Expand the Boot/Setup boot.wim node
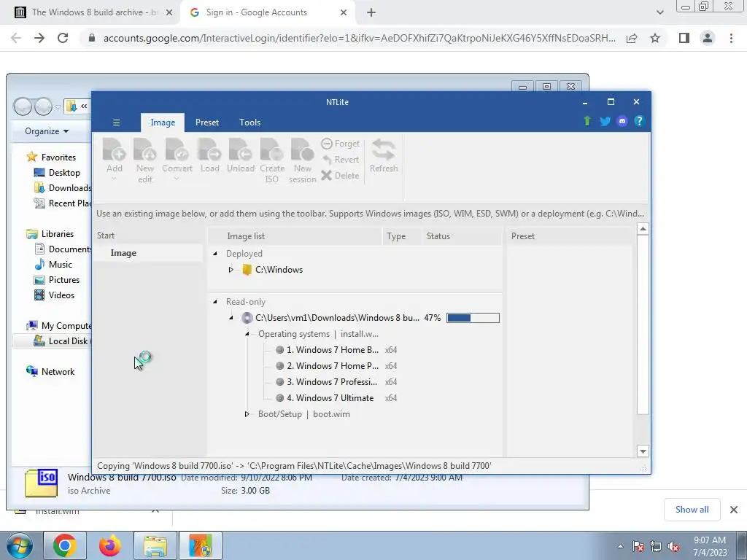This screenshot has height=560, width=747. click(247, 414)
